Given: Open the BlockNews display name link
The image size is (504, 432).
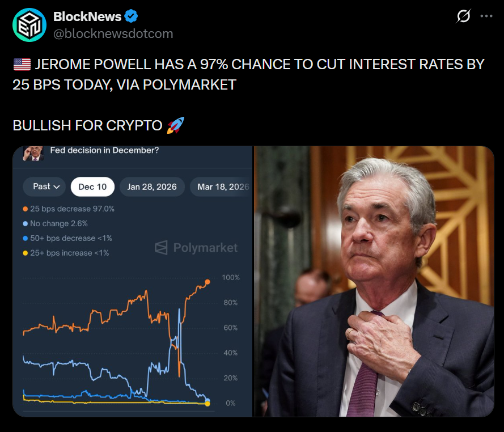Looking at the screenshot, I should (87, 16).
